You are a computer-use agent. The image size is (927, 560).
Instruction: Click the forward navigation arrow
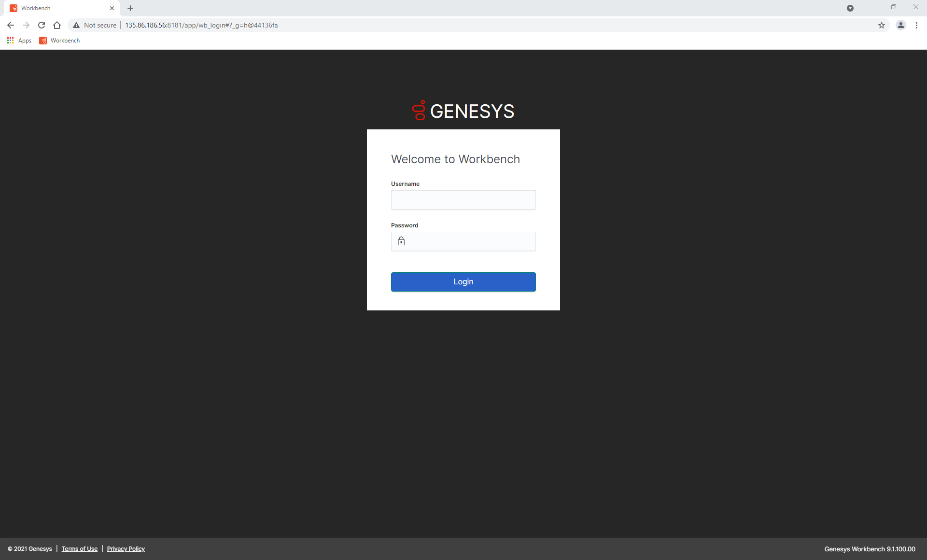(x=26, y=25)
